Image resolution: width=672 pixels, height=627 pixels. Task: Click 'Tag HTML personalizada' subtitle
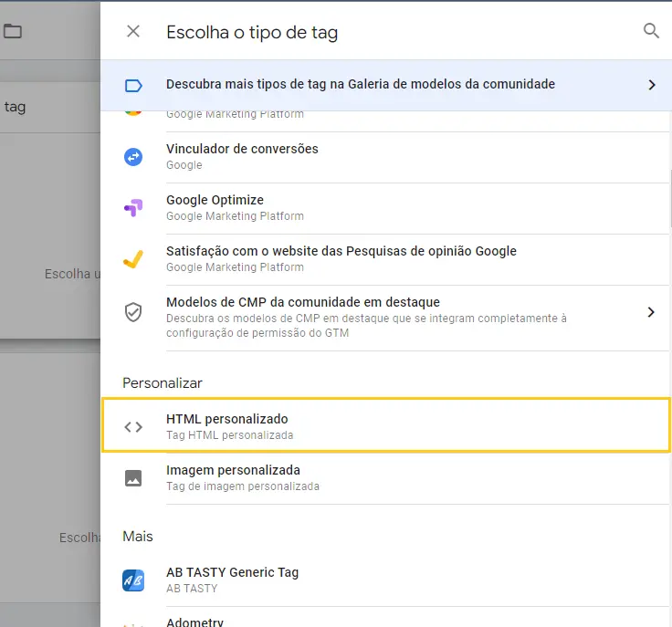230,435
